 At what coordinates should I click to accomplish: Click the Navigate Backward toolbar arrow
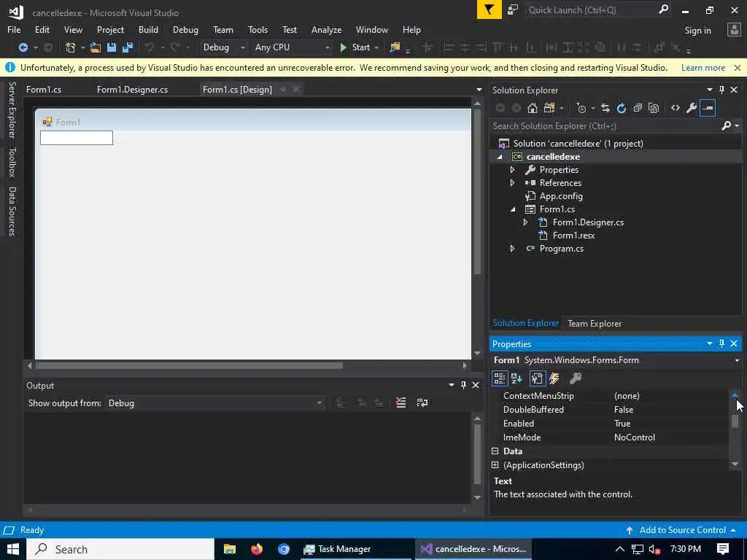point(23,47)
